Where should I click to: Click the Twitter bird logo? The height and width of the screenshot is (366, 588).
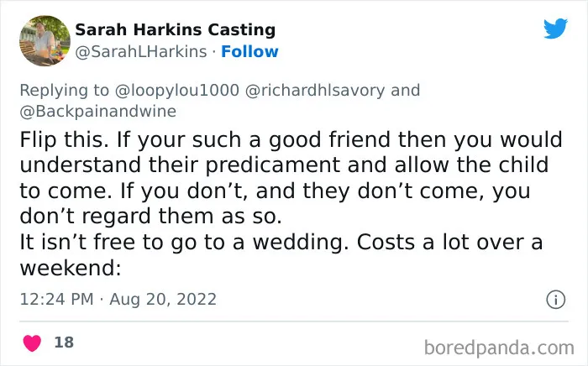pos(555,28)
